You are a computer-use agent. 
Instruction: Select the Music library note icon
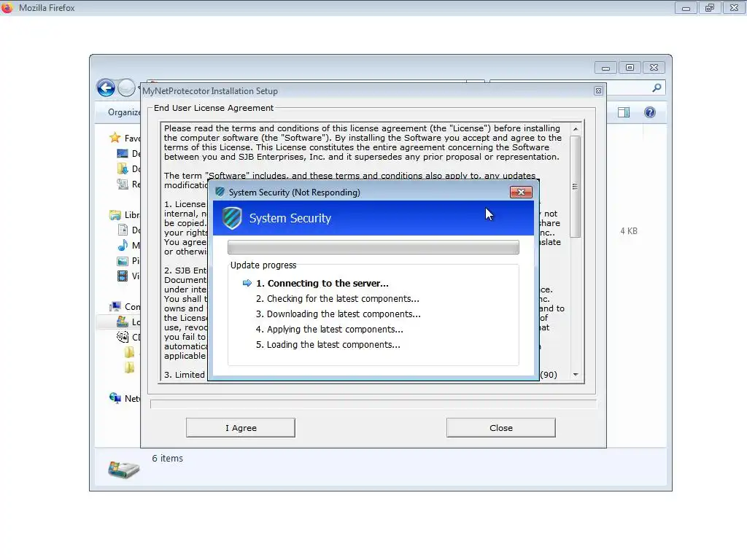click(x=123, y=245)
